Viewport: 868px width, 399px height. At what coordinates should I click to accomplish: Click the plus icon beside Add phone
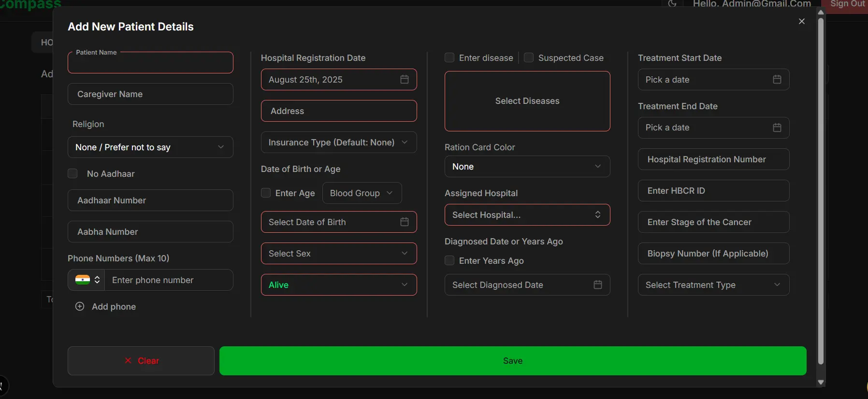click(x=80, y=306)
